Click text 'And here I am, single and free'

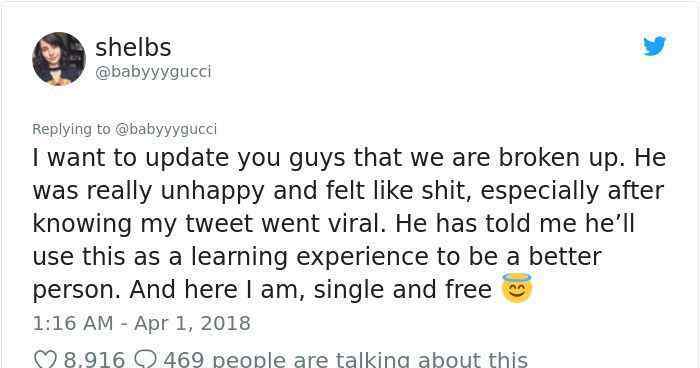[311, 290]
